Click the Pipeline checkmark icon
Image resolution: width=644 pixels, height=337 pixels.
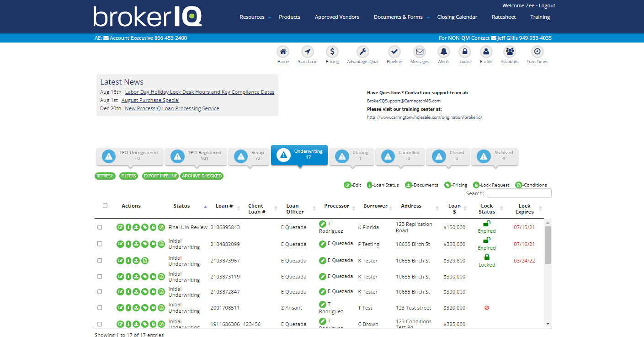coord(394,52)
